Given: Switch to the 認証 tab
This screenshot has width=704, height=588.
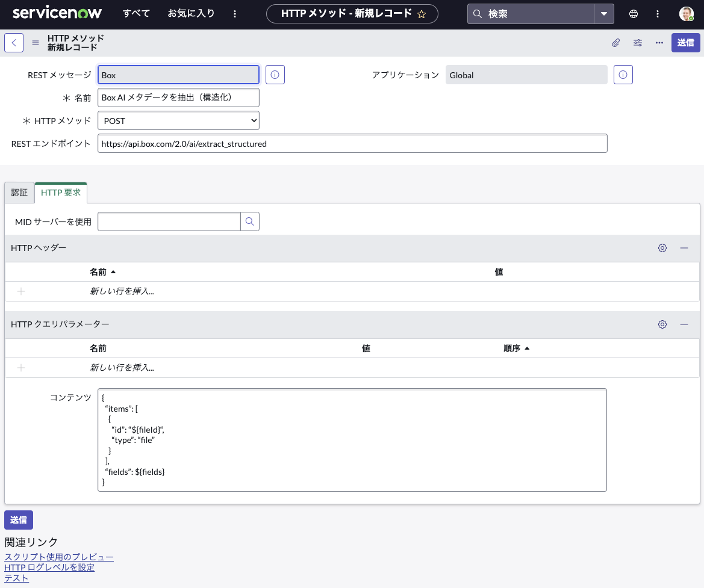Looking at the screenshot, I should tap(19, 193).
